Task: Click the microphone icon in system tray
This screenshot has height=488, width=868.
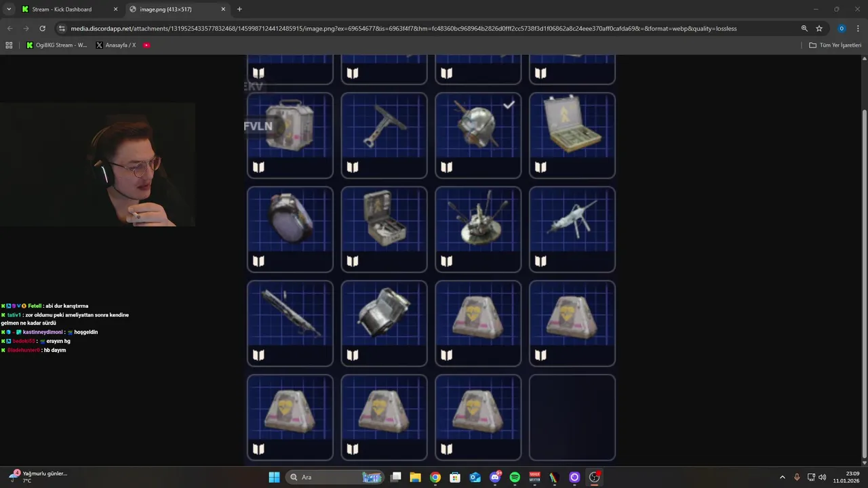Action: [x=797, y=477]
